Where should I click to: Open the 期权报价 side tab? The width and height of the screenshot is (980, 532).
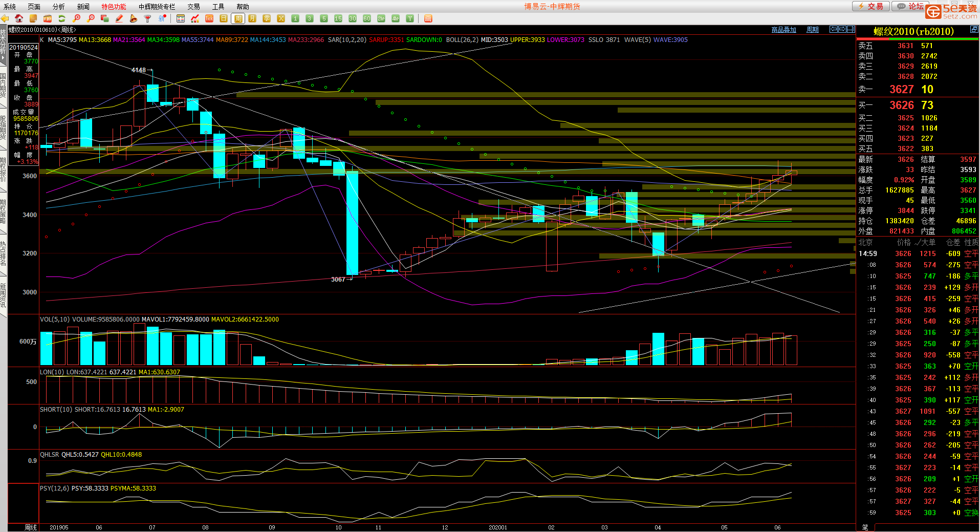point(3,169)
